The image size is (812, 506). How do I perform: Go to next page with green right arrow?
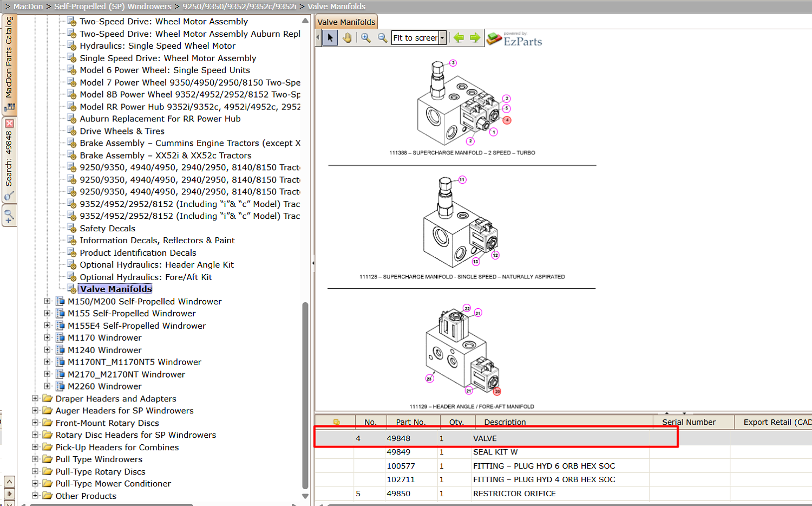(x=475, y=37)
